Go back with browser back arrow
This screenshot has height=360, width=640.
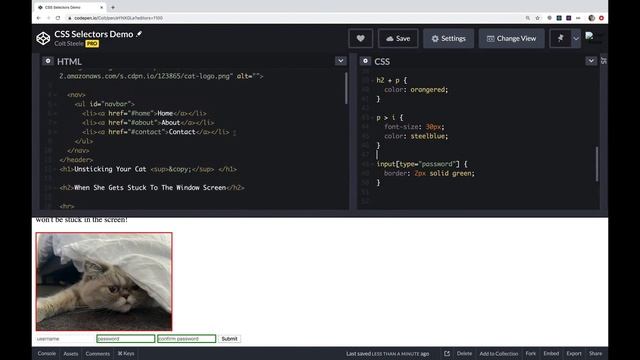tap(39, 18)
